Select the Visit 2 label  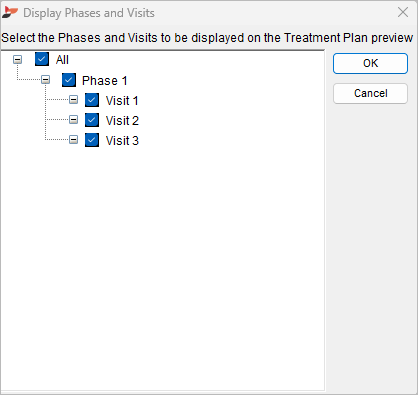(x=122, y=120)
